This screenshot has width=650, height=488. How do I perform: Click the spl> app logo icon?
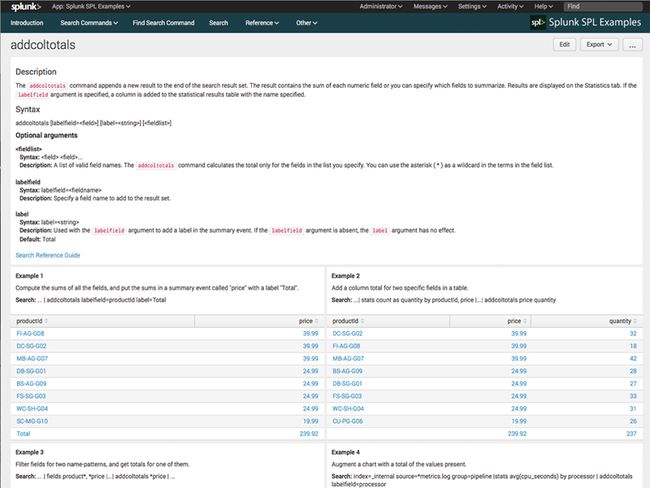click(538, 22)
